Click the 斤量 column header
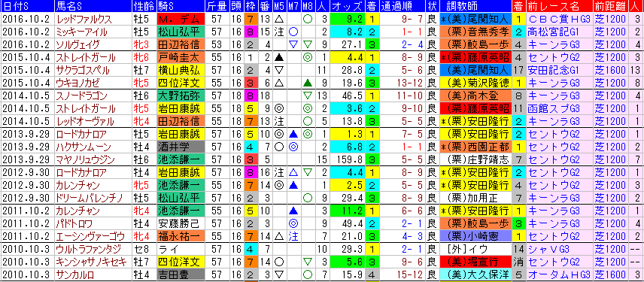Screen dimensions: 644x282 click(217, 7)
